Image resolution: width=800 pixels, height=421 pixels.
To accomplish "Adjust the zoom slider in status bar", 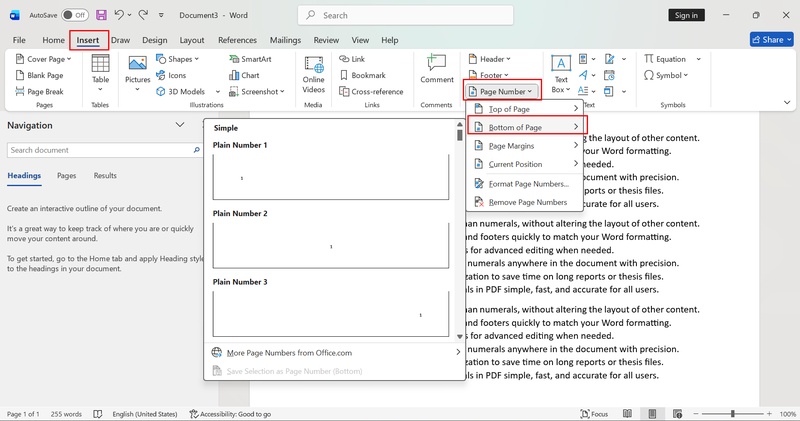I will point(733,413).
